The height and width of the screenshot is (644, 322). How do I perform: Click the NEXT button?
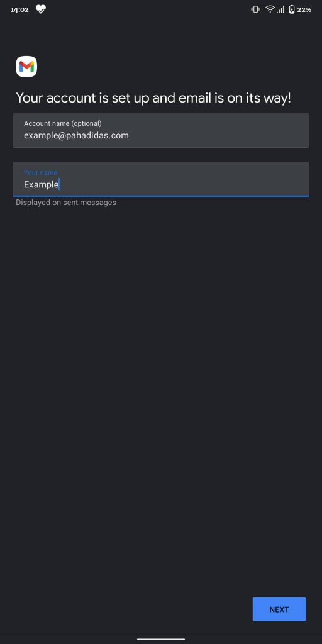pos(279,609)
